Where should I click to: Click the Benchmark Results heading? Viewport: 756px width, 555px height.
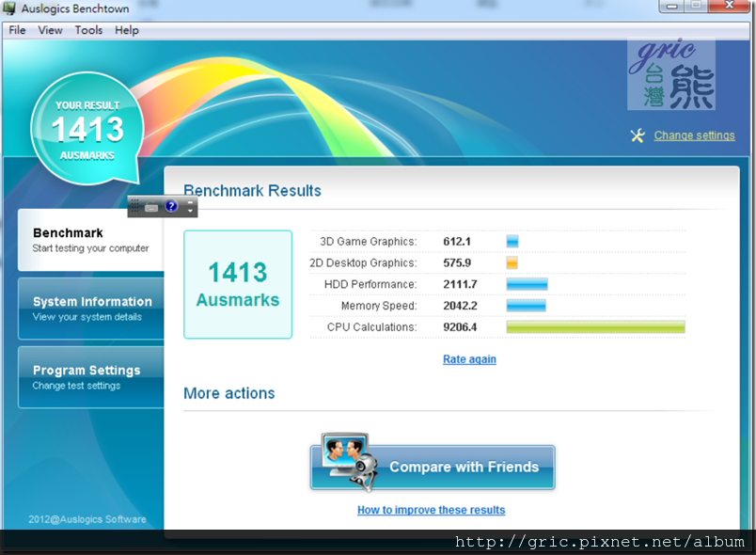252,190
